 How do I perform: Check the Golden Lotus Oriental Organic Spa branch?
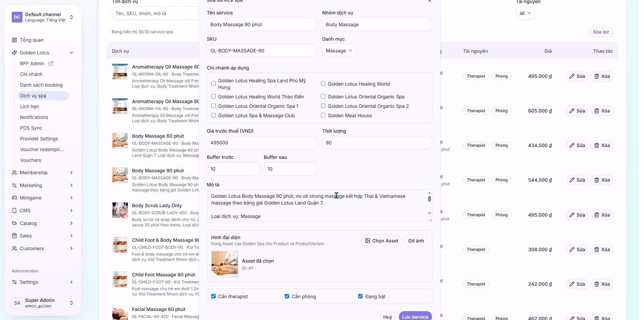tap(323, 96)
